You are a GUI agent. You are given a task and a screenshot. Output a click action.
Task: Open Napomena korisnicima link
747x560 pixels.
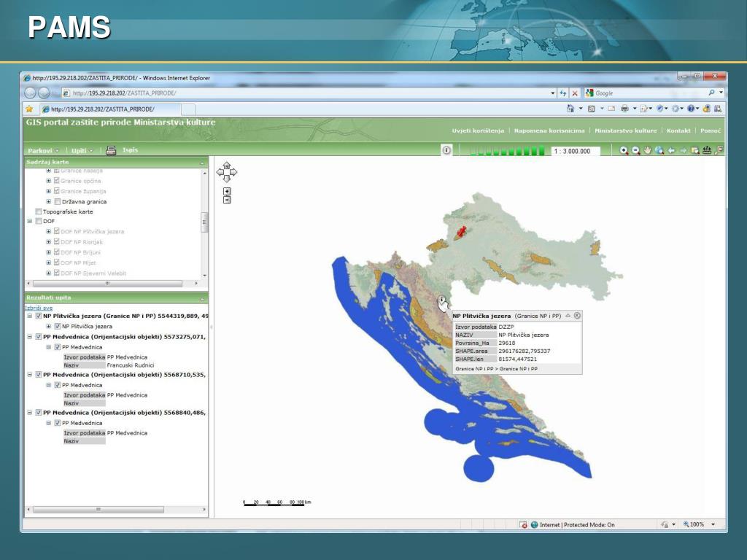[x=549, y=131]
